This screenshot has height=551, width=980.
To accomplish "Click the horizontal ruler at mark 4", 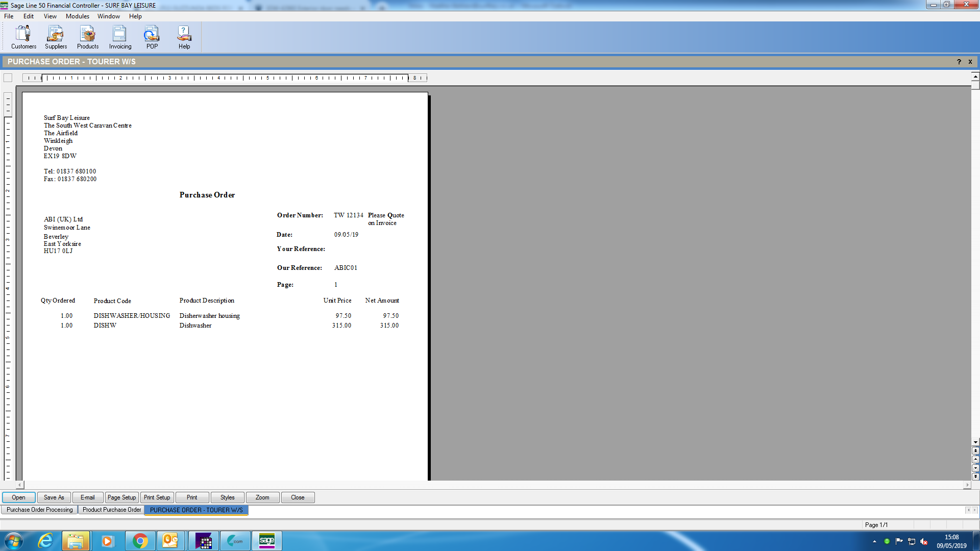I will pyautogui.click(x=218, y=78).
